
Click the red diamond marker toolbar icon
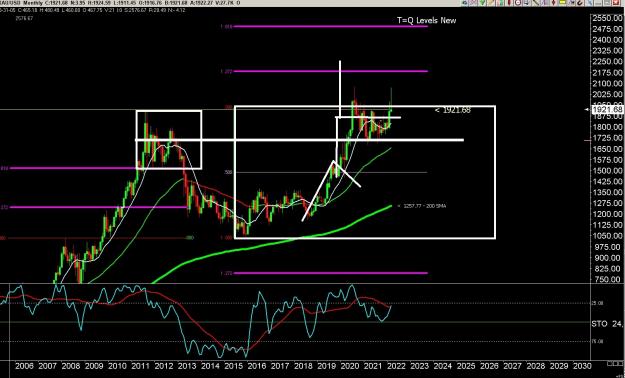(553, 2)
